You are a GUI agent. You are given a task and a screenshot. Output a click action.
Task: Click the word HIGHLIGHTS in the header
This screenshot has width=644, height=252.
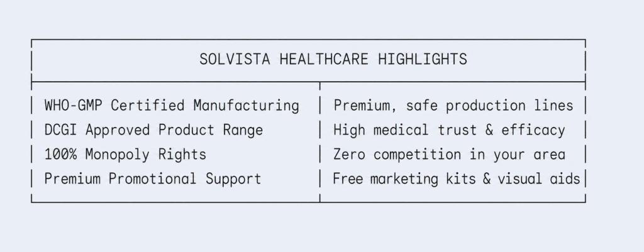point(422,59)
